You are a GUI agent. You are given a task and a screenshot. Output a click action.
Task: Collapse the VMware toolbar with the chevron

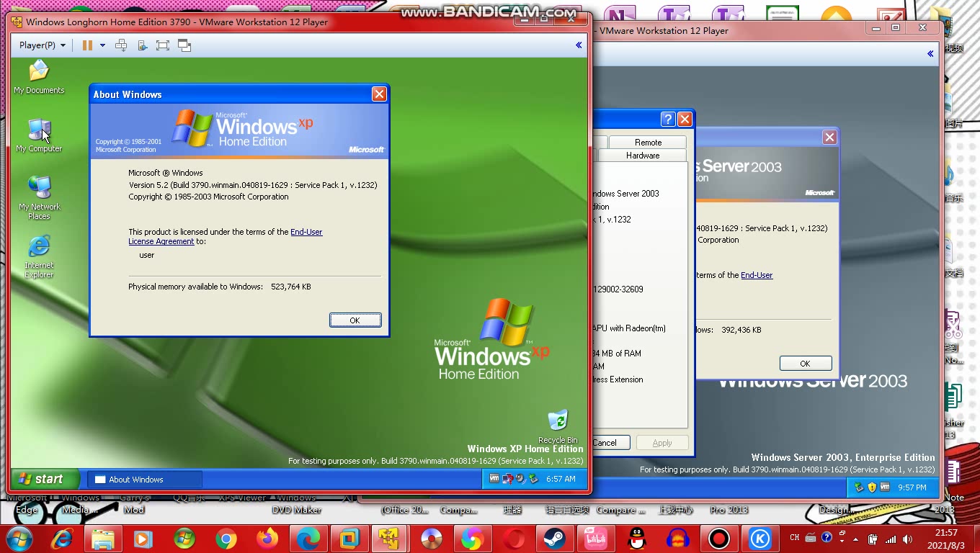coord(578,45)
